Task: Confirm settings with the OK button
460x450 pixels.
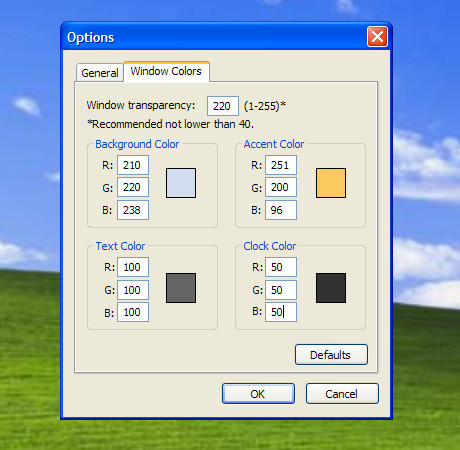Action: (258, 394)
